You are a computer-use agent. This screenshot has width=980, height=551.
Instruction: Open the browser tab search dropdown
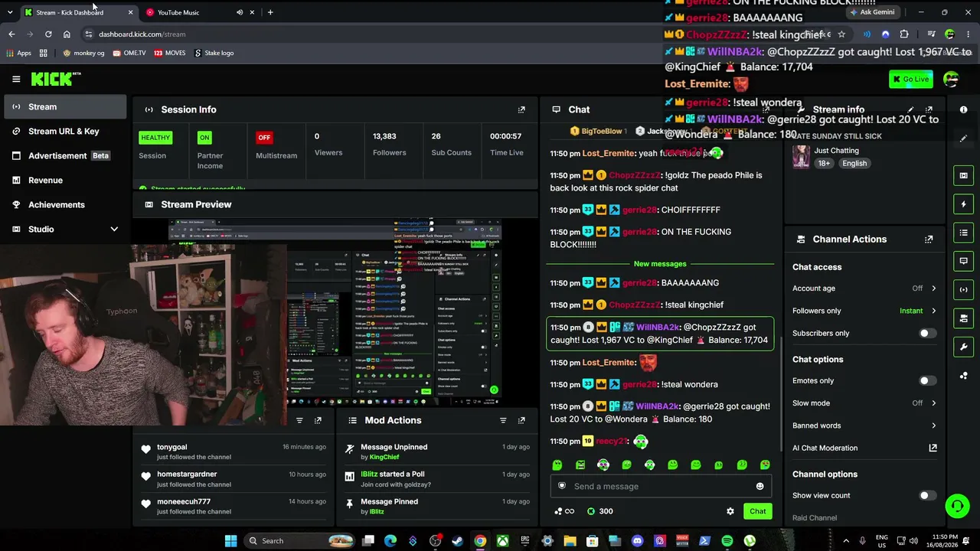pos(11,12)
